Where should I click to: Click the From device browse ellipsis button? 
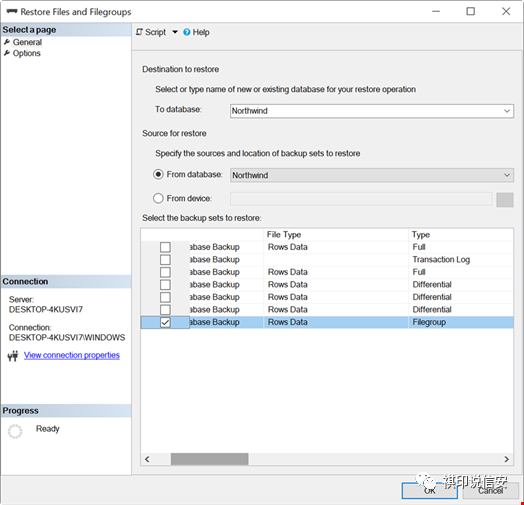505,200
